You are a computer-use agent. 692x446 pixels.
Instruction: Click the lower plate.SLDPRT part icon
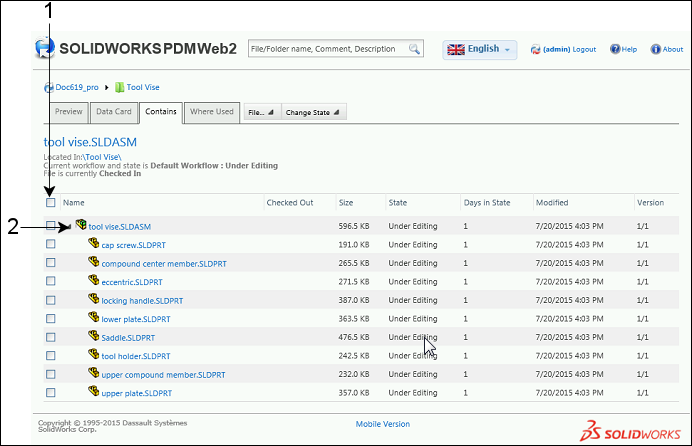(94, 317)
